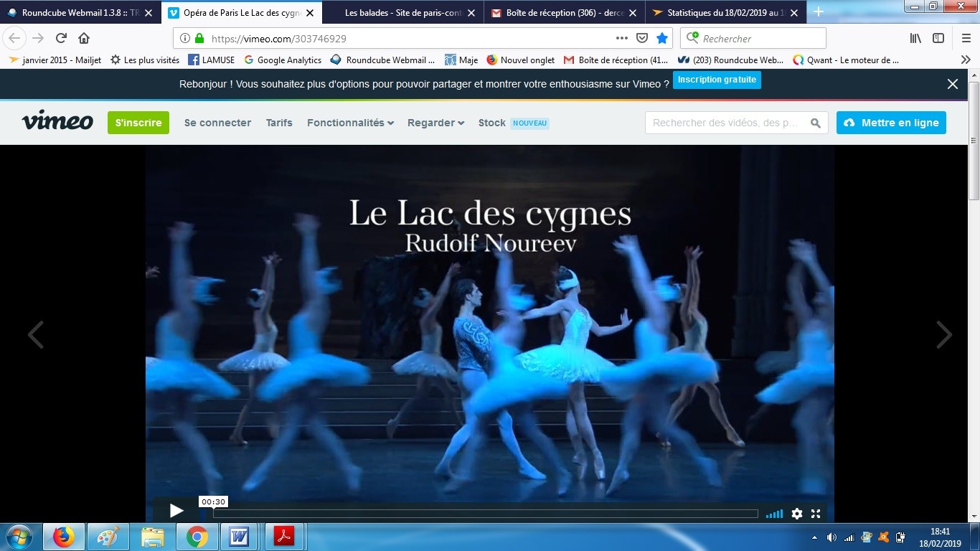
Task: Click the Rechercher search box
Action: pos(753,39)
